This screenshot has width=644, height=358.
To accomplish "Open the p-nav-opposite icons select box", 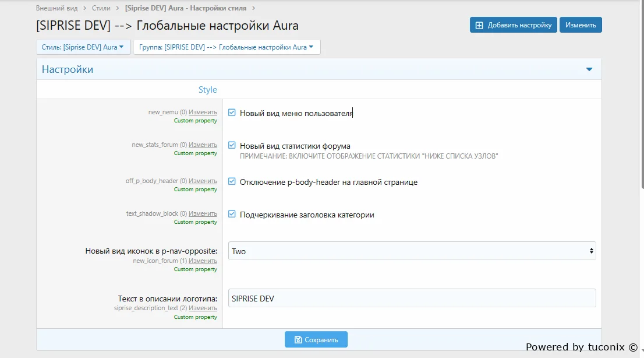I will pos(412,251).
